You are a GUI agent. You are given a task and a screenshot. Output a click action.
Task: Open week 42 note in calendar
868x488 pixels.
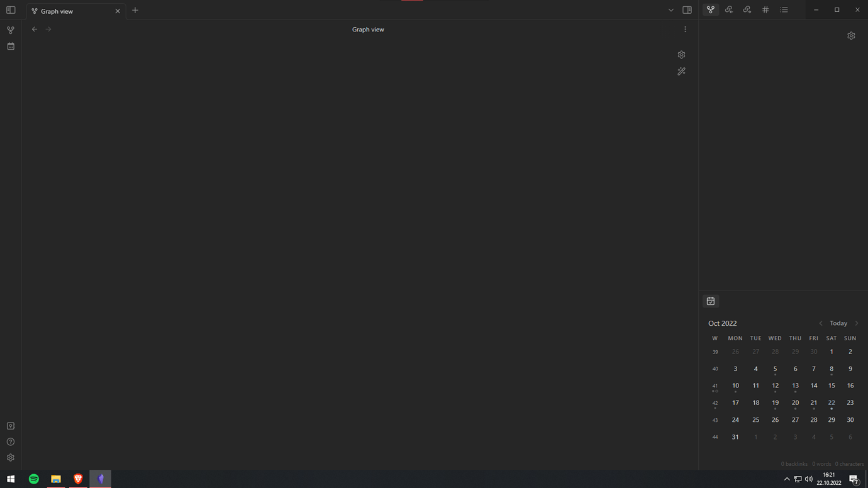(x=715, y=403)
